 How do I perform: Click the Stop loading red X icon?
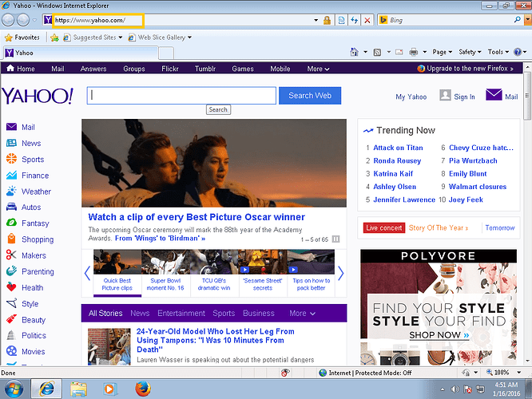point(367,20)
